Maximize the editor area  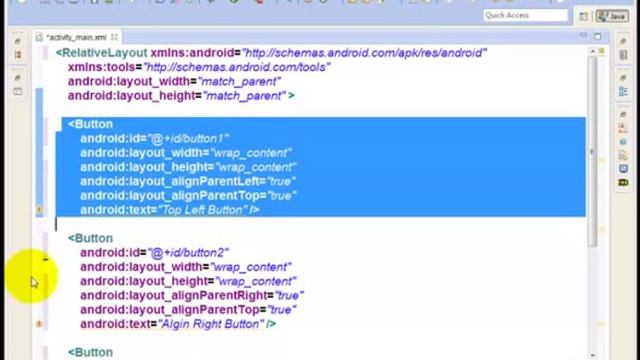(x=598, y=36)
